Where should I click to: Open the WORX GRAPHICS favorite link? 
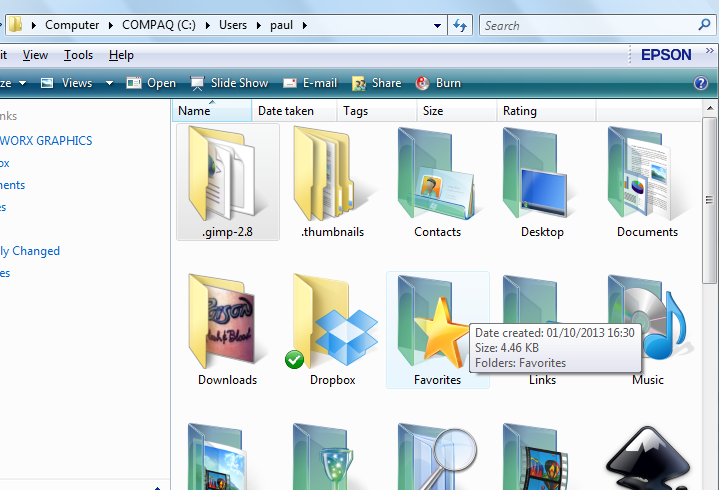[46, 141]
